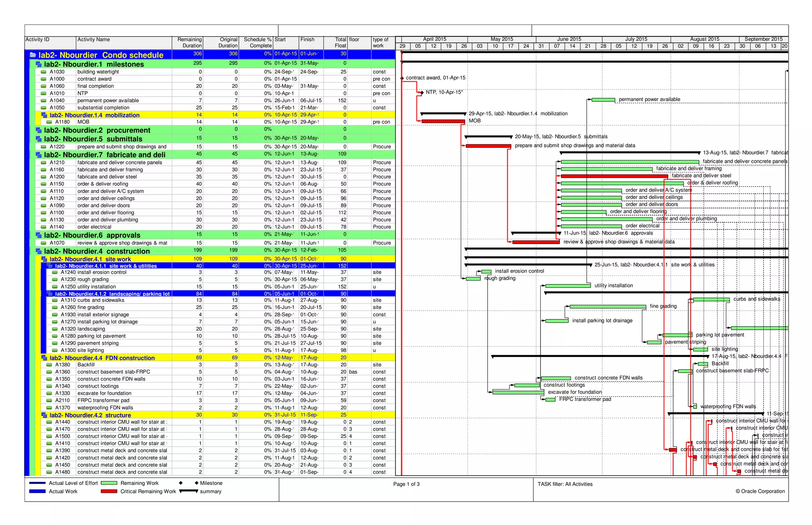The width and height of the screenshot is (812, 525).
Task: Click the Total Float column header
Action: (335, 43)
